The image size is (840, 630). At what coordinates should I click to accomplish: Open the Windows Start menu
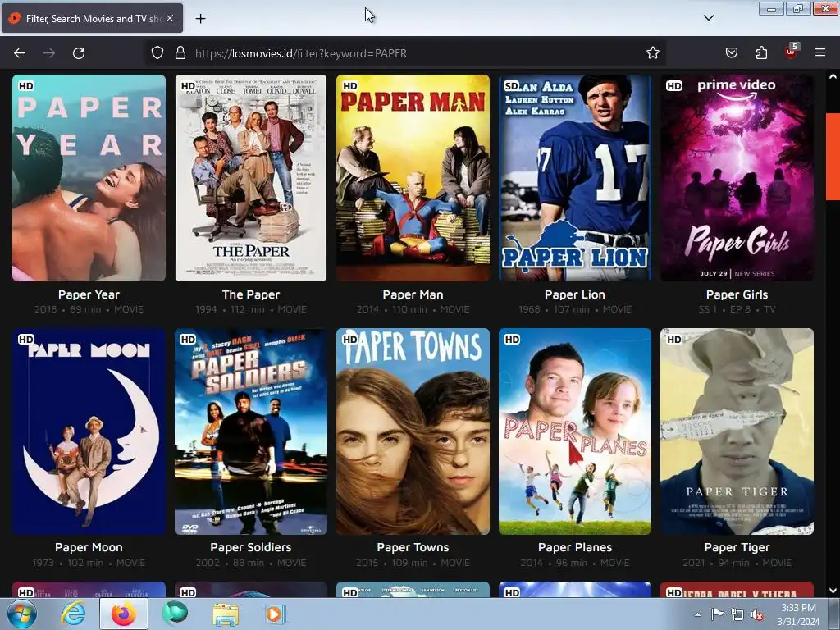22,614
